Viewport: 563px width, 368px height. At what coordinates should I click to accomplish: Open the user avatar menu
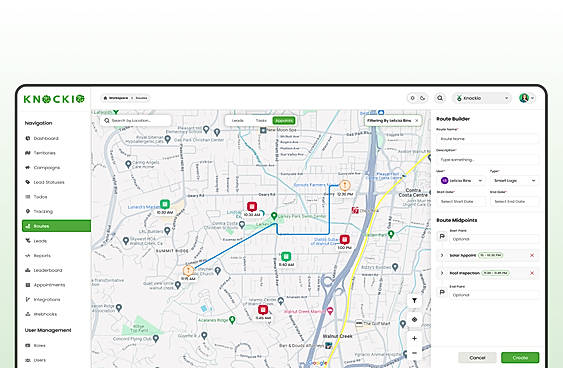526,98
